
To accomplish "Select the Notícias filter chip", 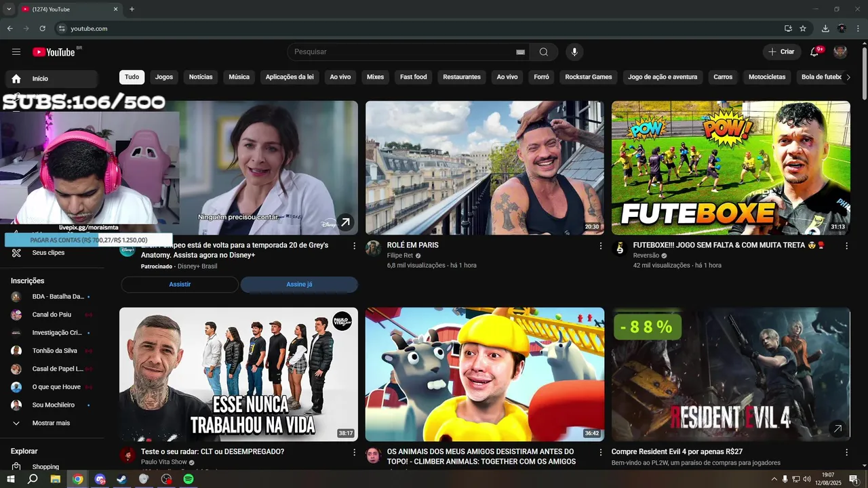I will point(201,77).
